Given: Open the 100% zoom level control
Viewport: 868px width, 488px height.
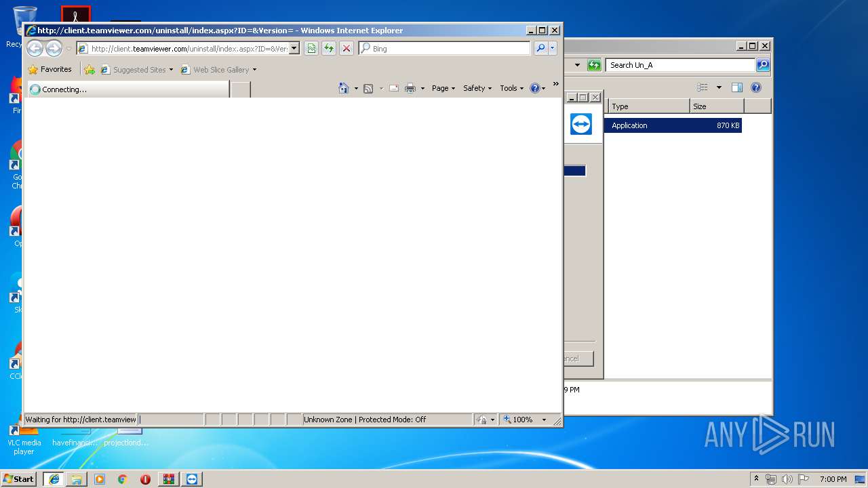Looking at the screenshot, I should click(x=524, y=420).
